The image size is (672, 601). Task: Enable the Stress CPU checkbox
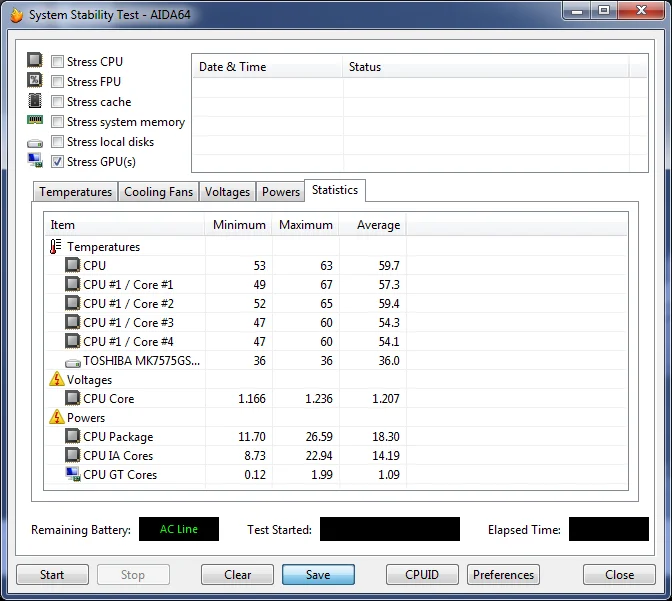tap(57, 62)
